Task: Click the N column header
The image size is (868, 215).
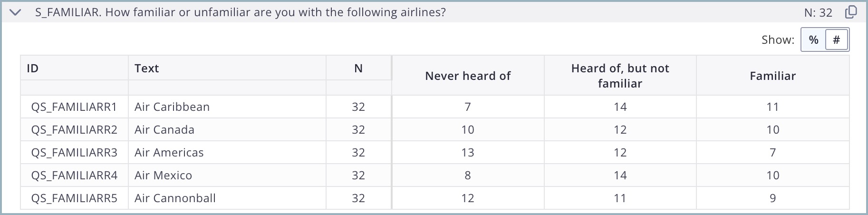Action: click(x=358, y=68)
